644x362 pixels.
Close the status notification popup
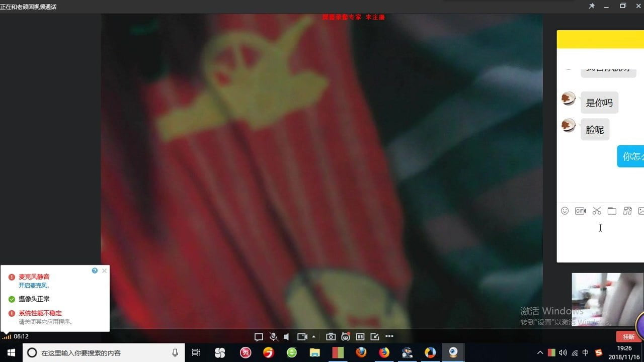[104, 270]
